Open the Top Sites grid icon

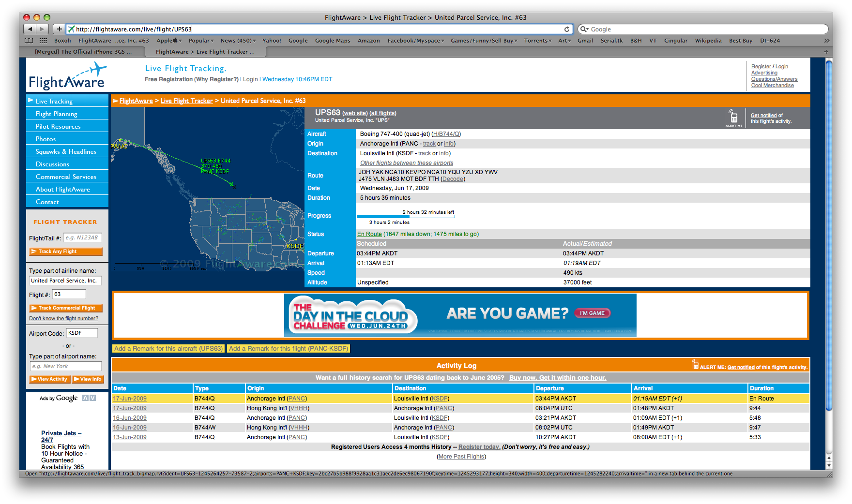[43, 41]
